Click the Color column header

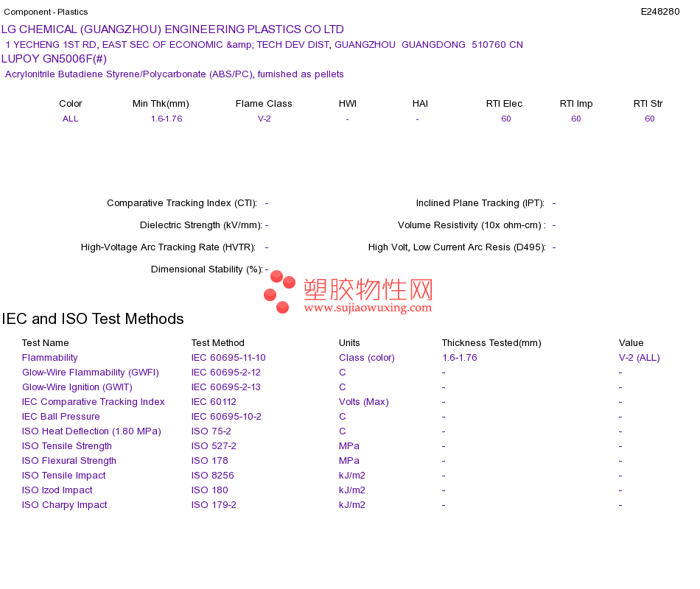(71, 104)
